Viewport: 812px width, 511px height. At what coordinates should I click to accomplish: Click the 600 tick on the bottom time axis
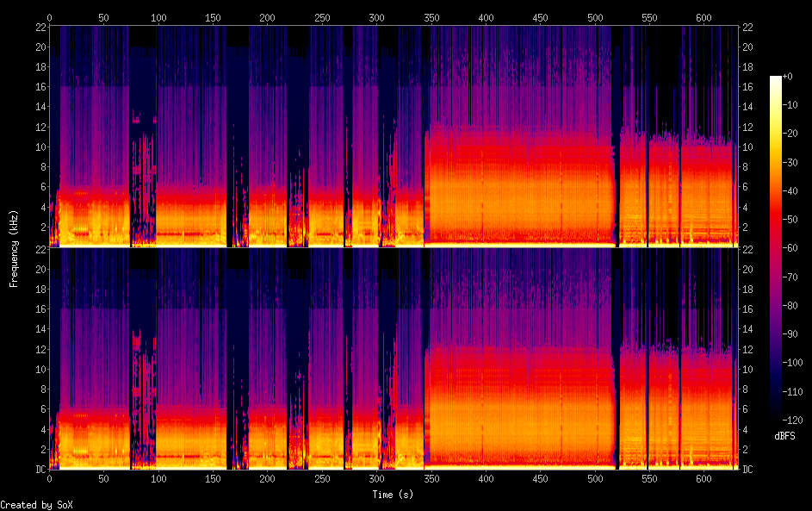[x=704, y=478]
